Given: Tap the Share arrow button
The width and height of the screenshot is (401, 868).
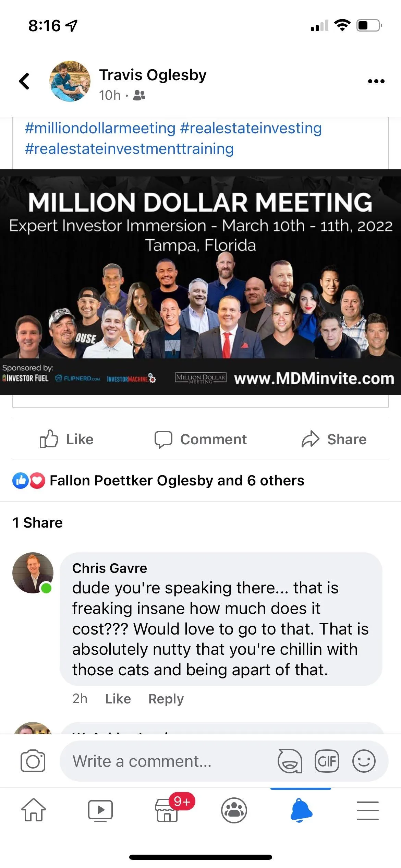Looking at the screenshot, I should coord(334,439).
